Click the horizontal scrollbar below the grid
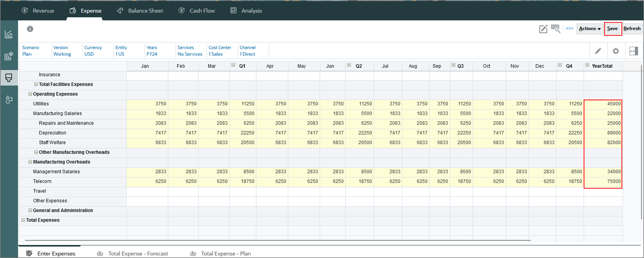The height and width of the screenshot is (258, 644). pyautogui.click(x=277, y=240)
